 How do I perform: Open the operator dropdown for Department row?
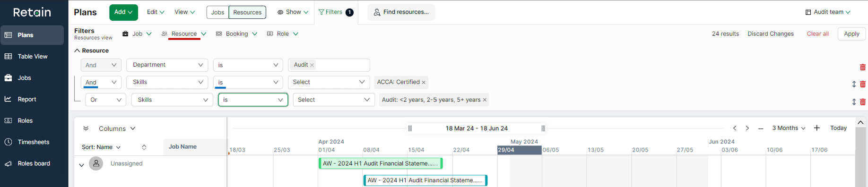[x=248, y=65]
